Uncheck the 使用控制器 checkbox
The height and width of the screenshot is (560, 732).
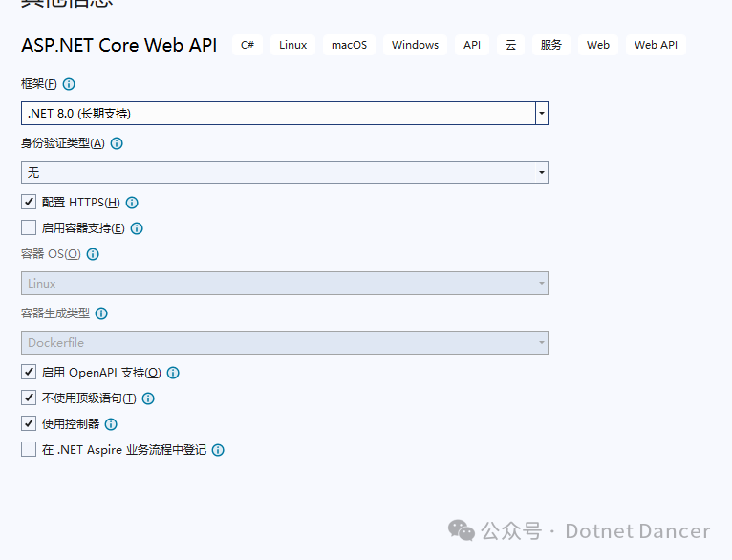pos(29,423)
